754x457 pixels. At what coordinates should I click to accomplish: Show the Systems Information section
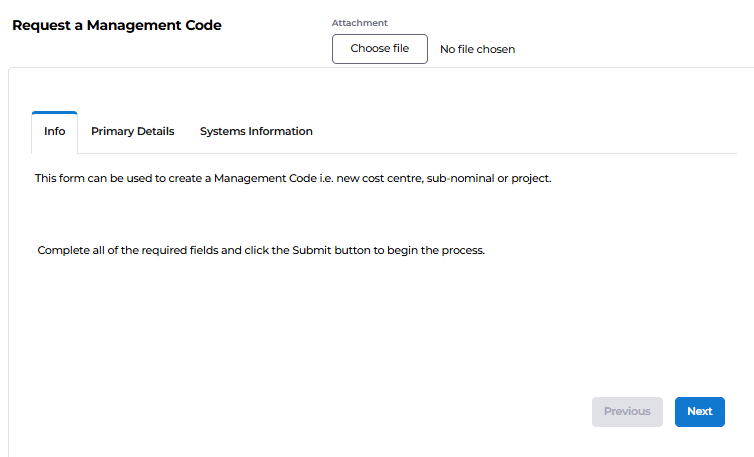pos(256,131)
